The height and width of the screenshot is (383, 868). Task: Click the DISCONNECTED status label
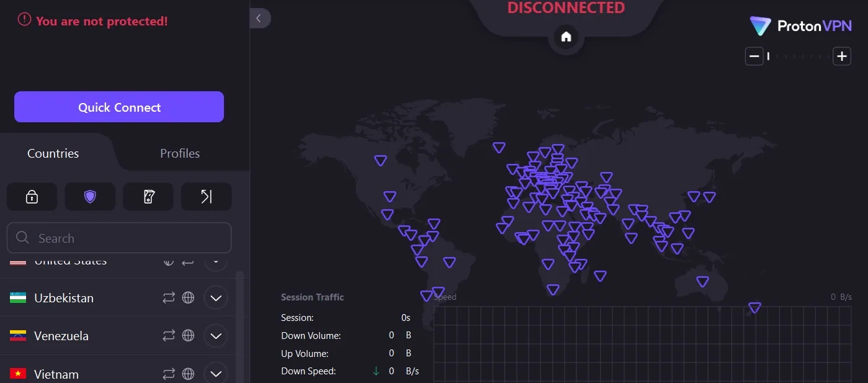566,7
